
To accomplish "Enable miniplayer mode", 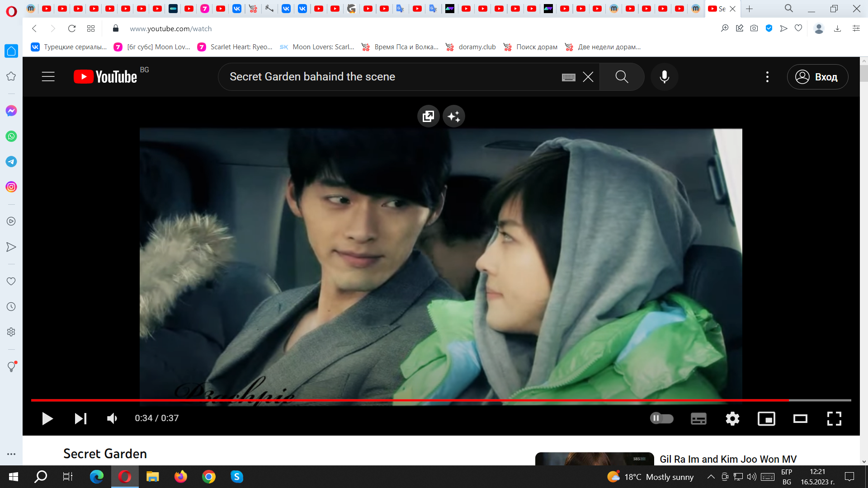I will tap(766, 419).
